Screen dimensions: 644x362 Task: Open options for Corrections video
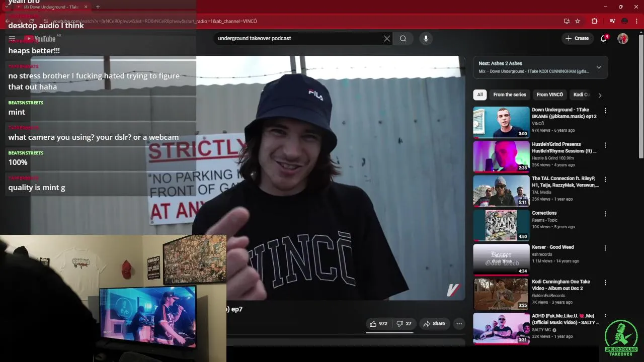click(x=605, y=214)
